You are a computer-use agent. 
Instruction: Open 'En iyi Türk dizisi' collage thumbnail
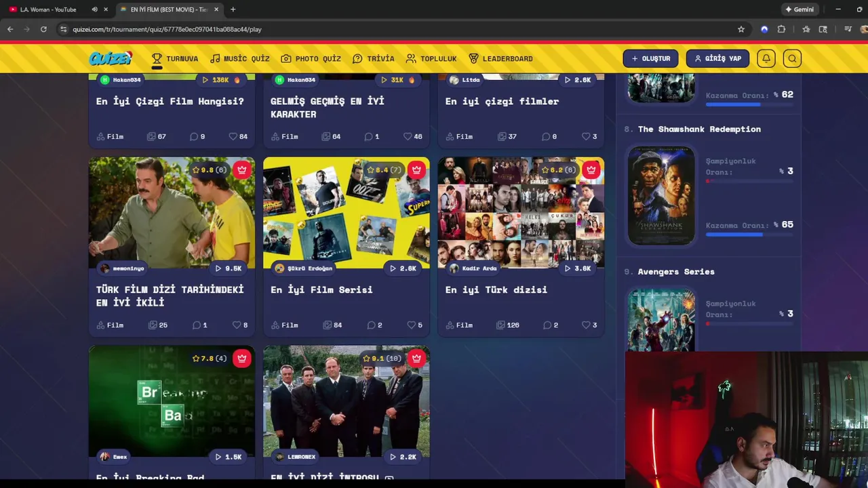pyautogui.click(x=521, y=213)
